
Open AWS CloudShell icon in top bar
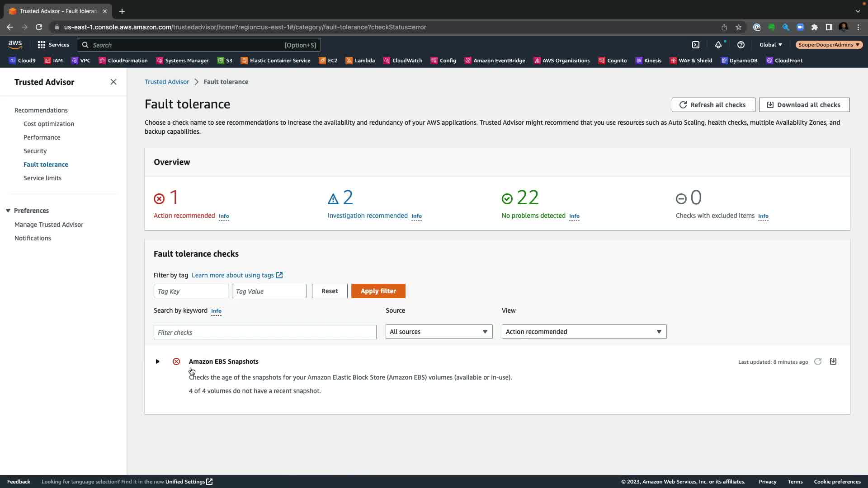tap(696, 45)
